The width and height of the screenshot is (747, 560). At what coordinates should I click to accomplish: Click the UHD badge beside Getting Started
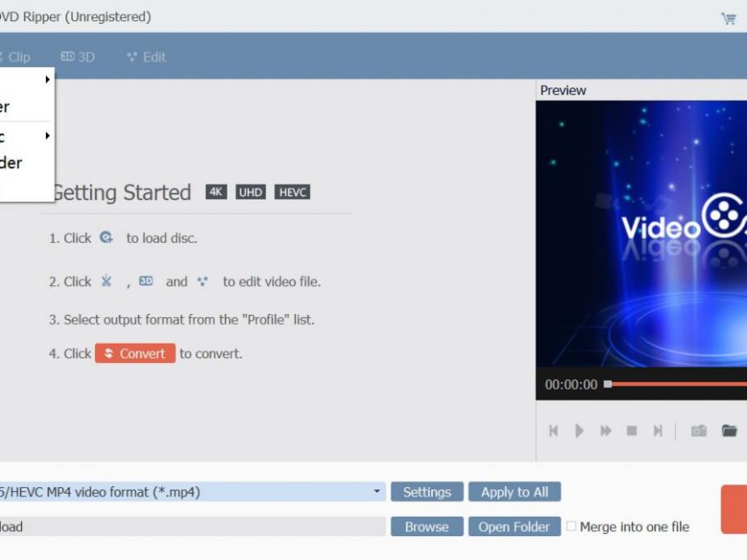point(250,192)
